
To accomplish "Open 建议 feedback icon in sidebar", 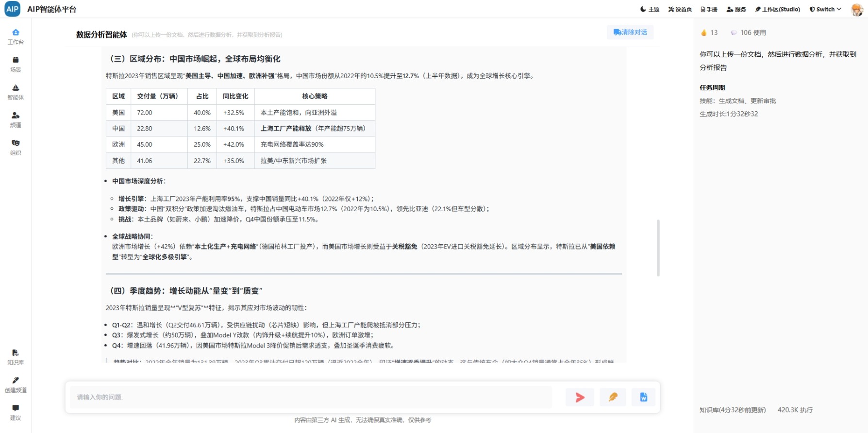I will pos(16,413).
